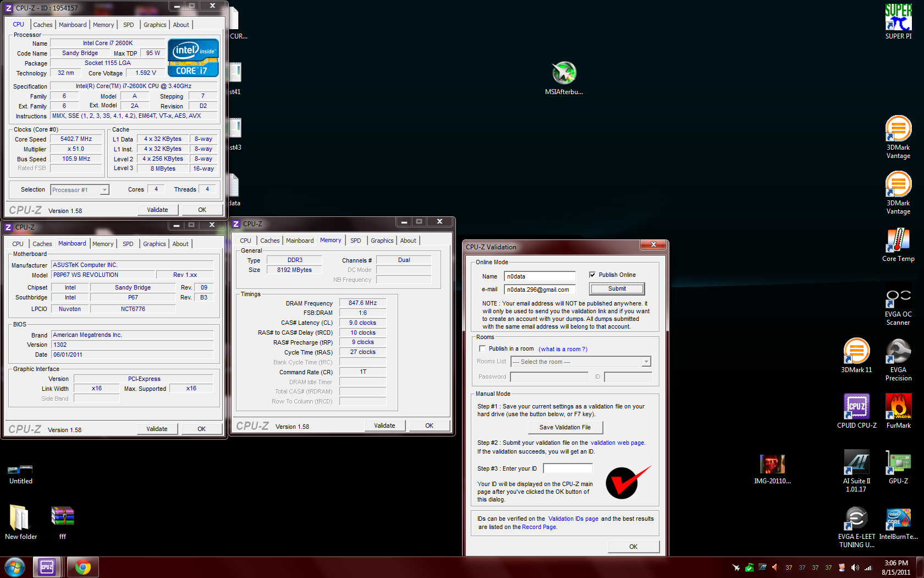
Task: Click the Enter your ID field
Action: coord(568,468)
